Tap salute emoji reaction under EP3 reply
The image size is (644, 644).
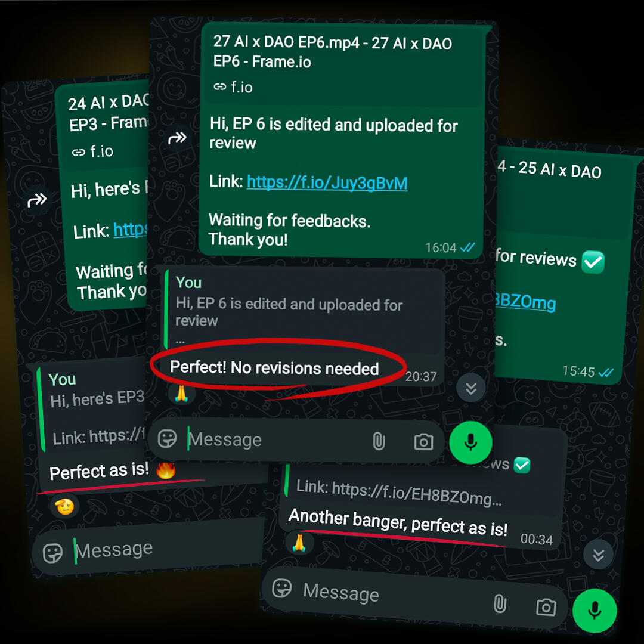coord(64,506)
